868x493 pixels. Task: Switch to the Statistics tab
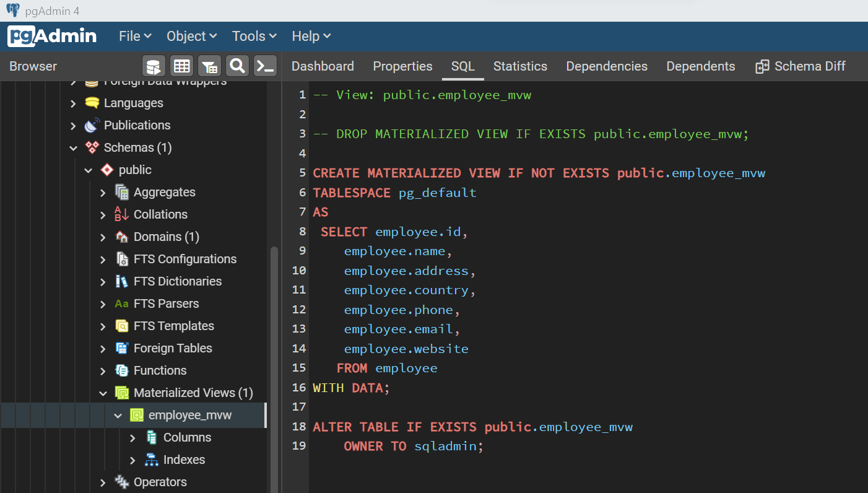coord(520,66)
